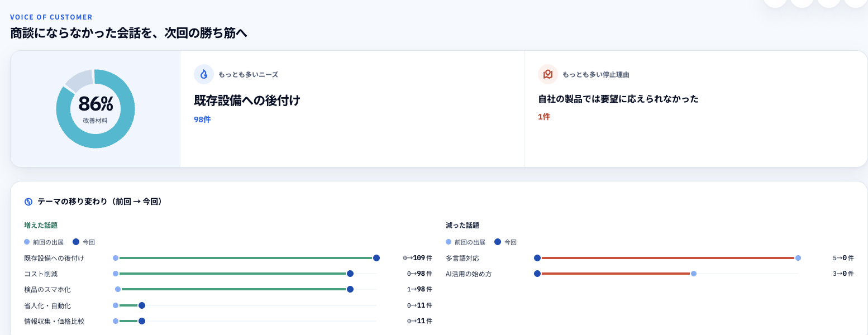Click the dark blue legend dot under 減った話題

[x=498, y=242]
